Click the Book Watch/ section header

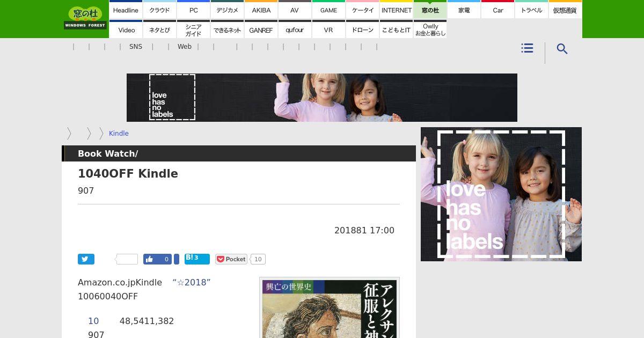click(108, 153)
